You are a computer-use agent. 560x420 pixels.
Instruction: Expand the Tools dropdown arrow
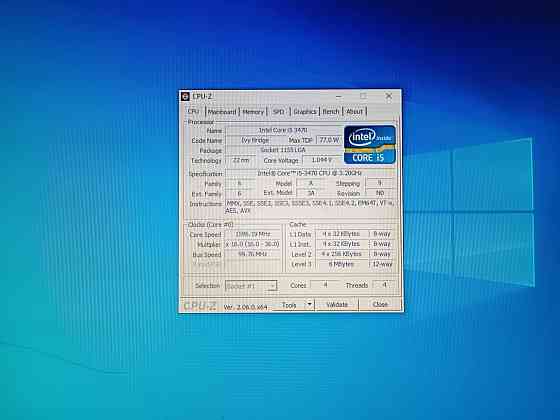click(x=309, y=304)
